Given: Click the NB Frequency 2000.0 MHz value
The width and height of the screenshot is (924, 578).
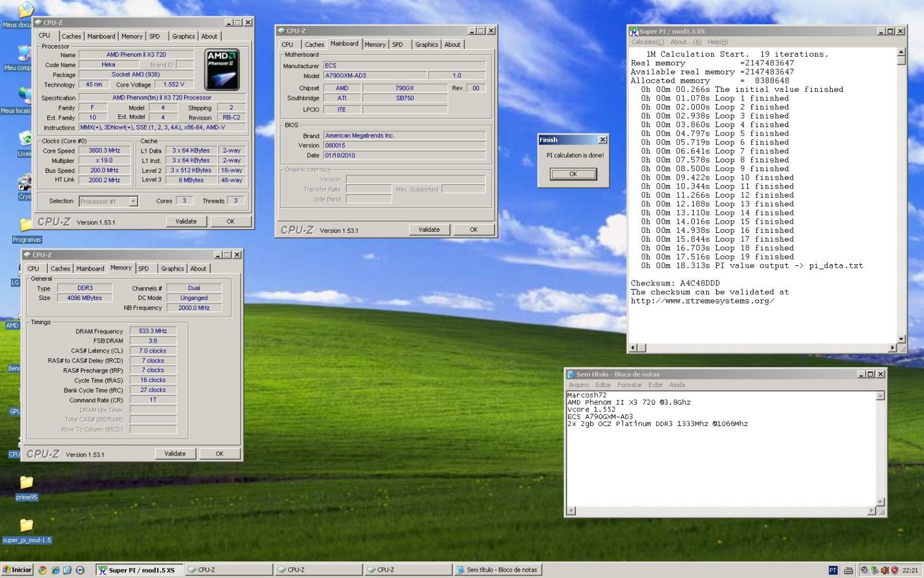Looking at the screenshot, I should [194, 308].
